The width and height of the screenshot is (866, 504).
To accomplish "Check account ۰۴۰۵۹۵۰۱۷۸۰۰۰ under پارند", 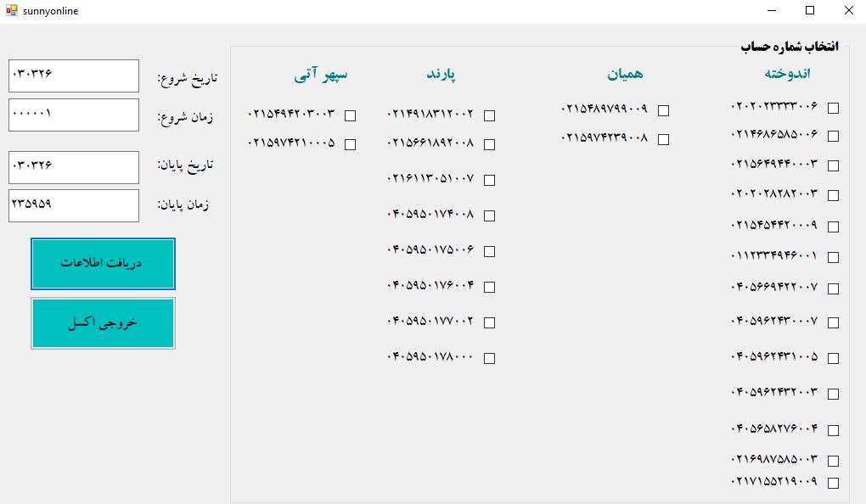I will 489,358.
